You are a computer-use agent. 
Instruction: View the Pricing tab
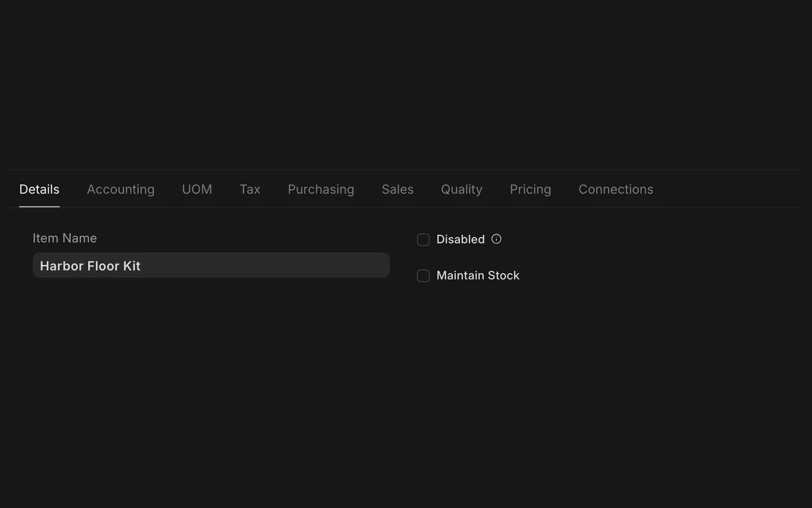tap(530, 189)
